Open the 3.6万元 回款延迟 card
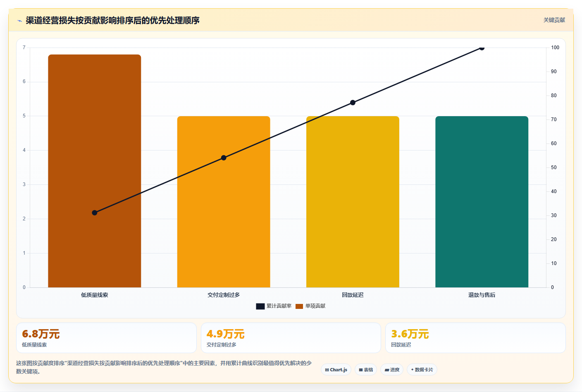Viewport: 582px width, 392px height. (475, 338)
